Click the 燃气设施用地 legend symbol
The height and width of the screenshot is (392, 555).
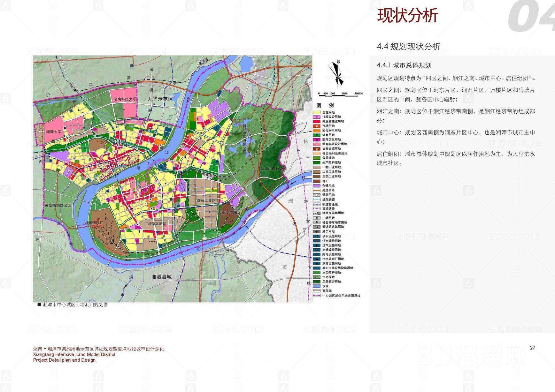point(316,245)
